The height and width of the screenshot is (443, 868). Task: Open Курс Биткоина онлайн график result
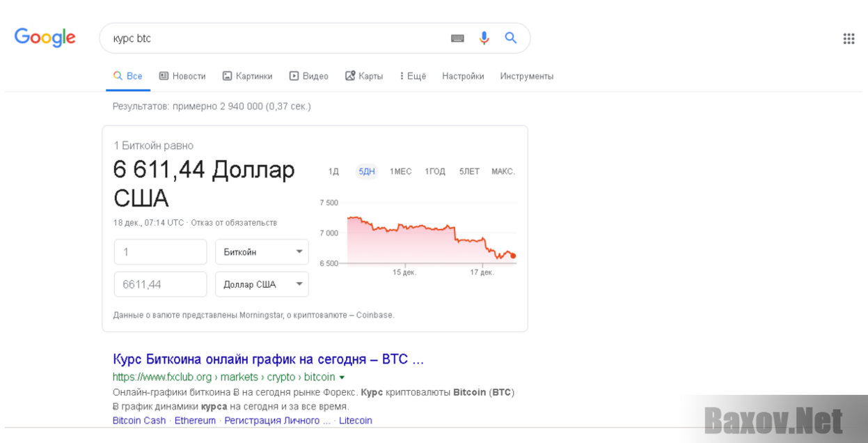(x=268, y=359)
